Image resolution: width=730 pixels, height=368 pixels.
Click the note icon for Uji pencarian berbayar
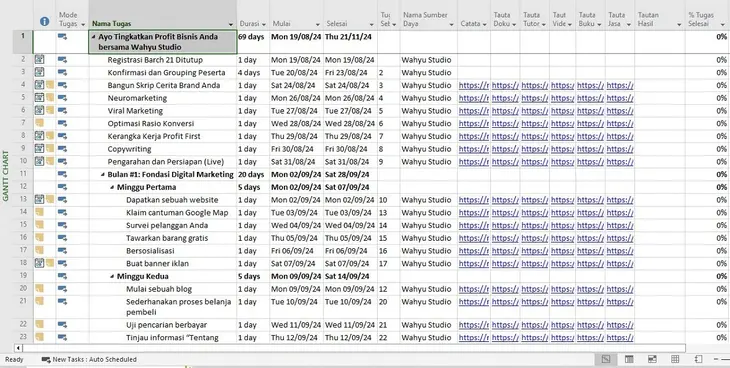click(40, 324)
